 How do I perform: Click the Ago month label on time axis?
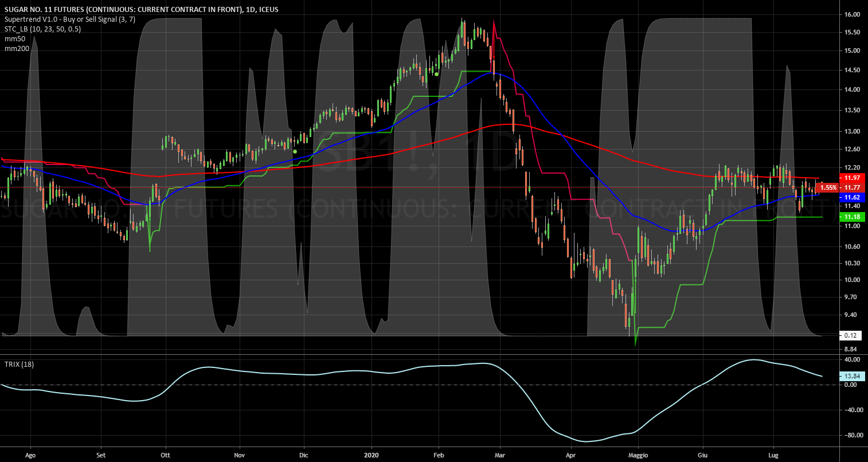(x=30, y=455)
